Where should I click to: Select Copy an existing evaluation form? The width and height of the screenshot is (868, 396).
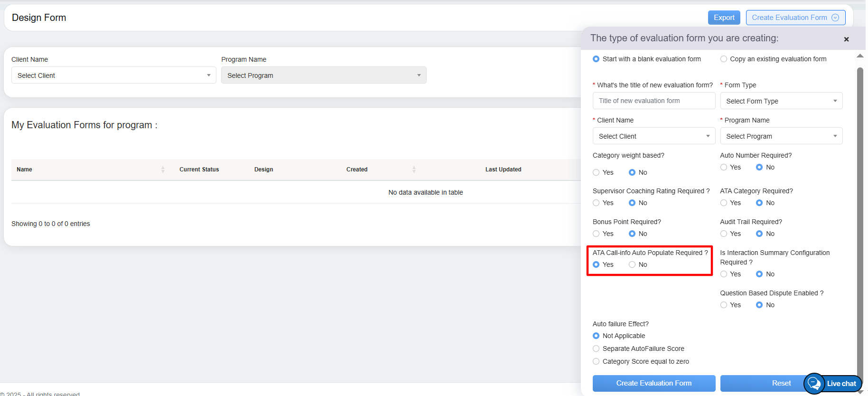pyautogui.click(x=724, y=59)
